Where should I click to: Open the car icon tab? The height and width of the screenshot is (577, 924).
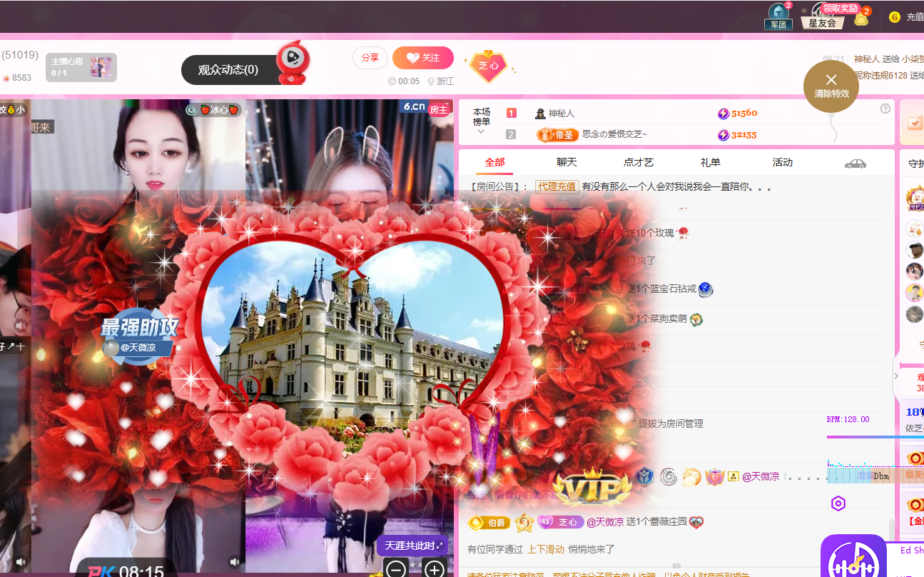pos(855,164)
